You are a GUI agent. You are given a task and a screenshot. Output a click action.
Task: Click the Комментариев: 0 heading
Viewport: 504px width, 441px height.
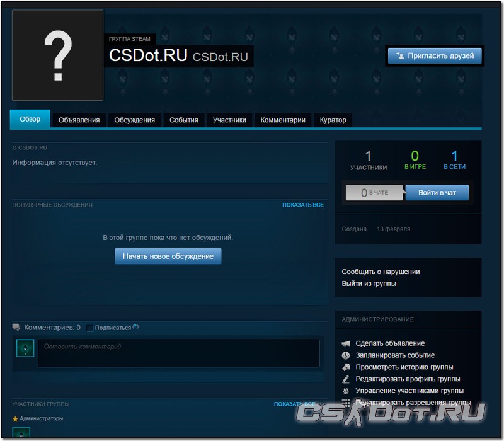tap(52, 328)
